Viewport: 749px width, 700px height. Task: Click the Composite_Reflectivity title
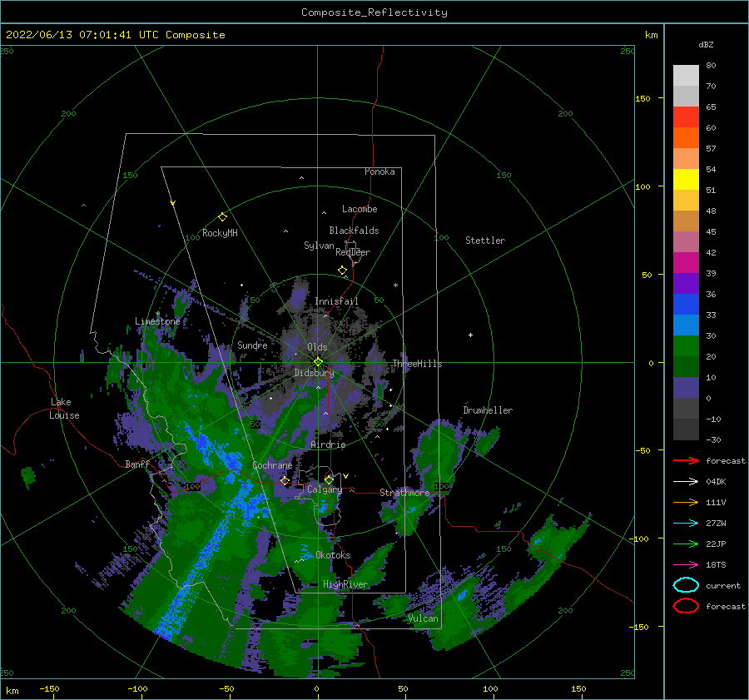click(x=374, y=12)
